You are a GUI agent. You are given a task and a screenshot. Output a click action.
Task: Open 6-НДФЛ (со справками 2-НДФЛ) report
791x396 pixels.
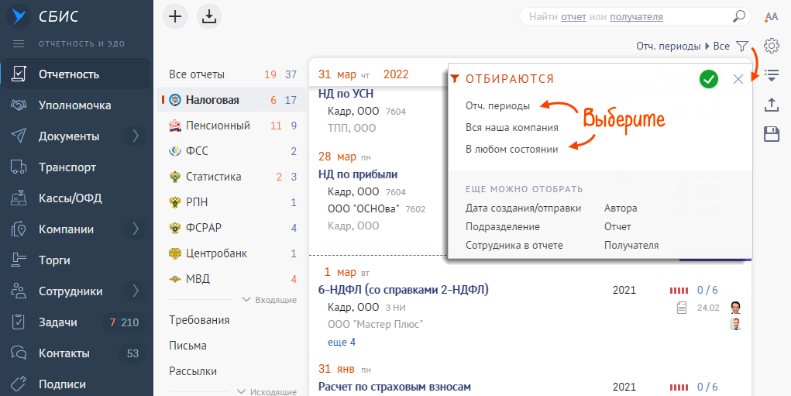click(403, 290)
